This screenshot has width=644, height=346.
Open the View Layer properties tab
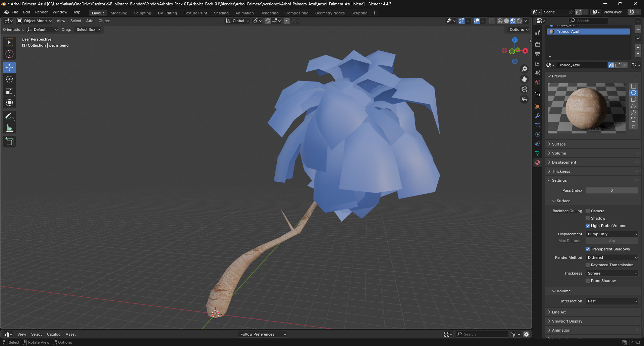point(538,63)
